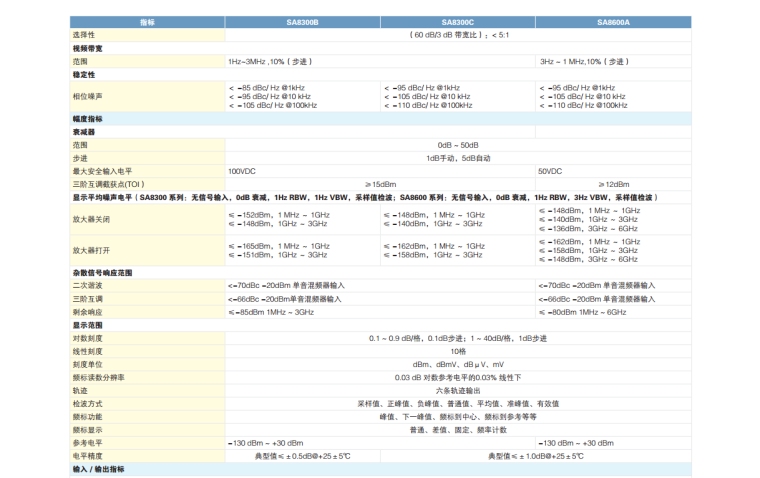Click the 指标 header cell
This screenshot has width=760, height=478.
147,21
